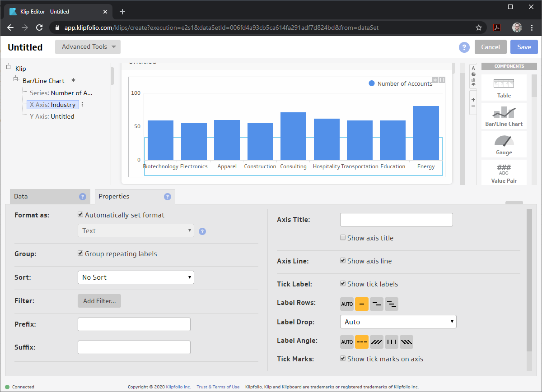This screenshot has height=392, width=542.
Task: Add a Value Pair component
Action: [504, 172]
